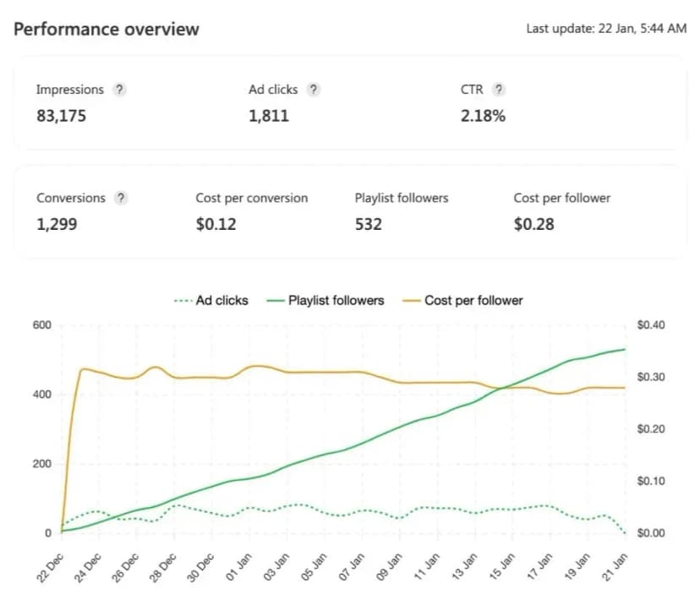Click the 26 Dec axis label
The image size is (700, 606).
[125, 568]
